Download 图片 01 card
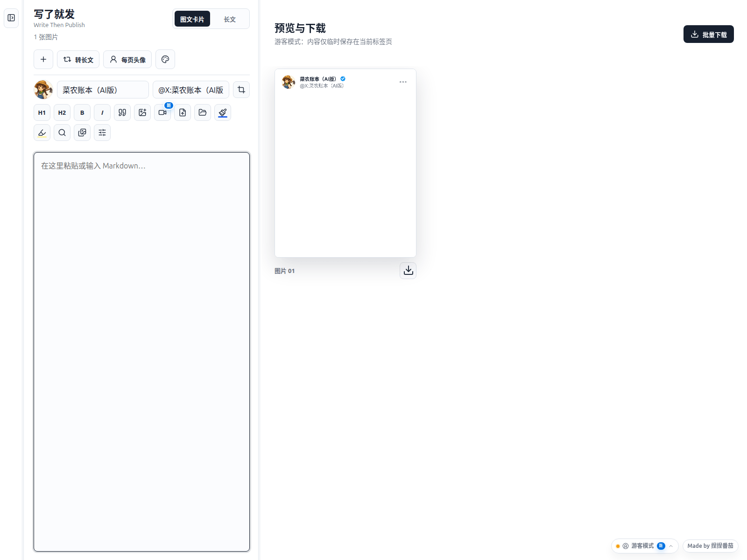Viewport: 747px width, 560px height. pos(408,271)
